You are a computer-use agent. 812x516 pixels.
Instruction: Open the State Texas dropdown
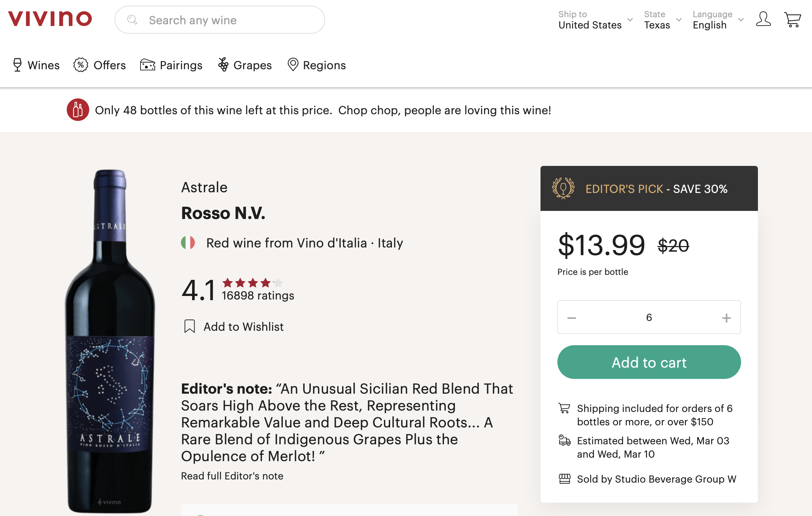coord(662,20)
